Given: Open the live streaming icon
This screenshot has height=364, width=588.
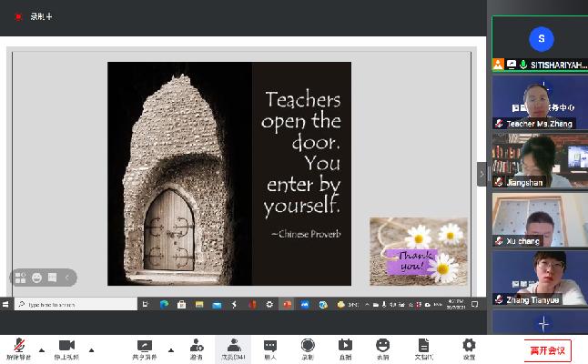Looking at the screenshot, I should 345,347.
